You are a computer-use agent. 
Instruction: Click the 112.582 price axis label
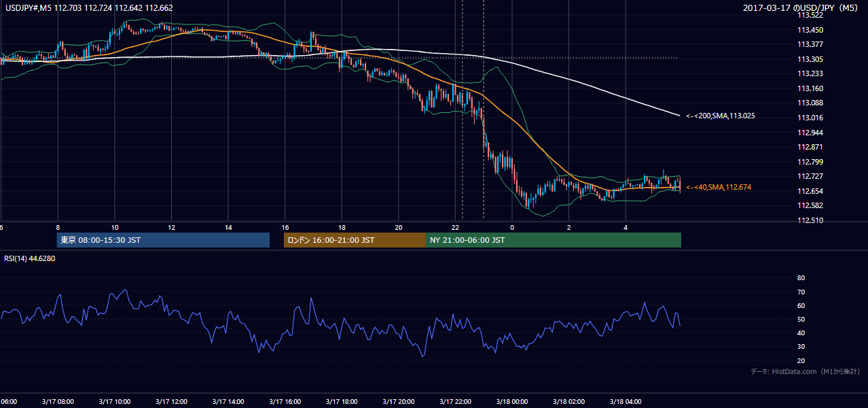click(810, 205)
